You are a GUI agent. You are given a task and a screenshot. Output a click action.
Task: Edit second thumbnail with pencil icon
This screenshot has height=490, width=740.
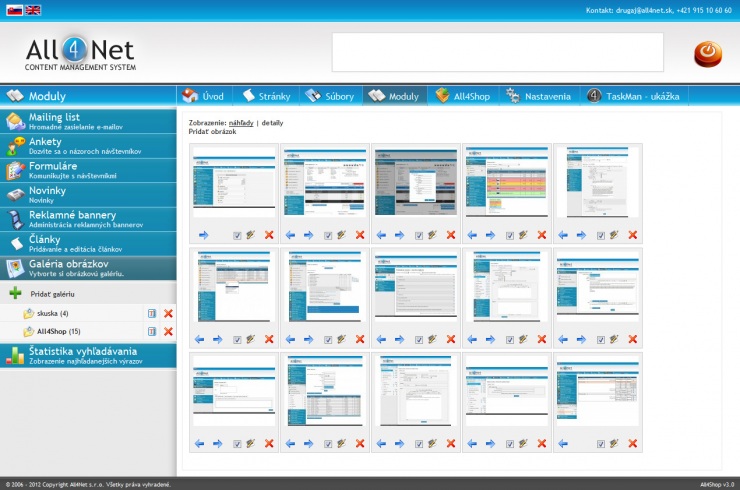click(x=342, y=235)
